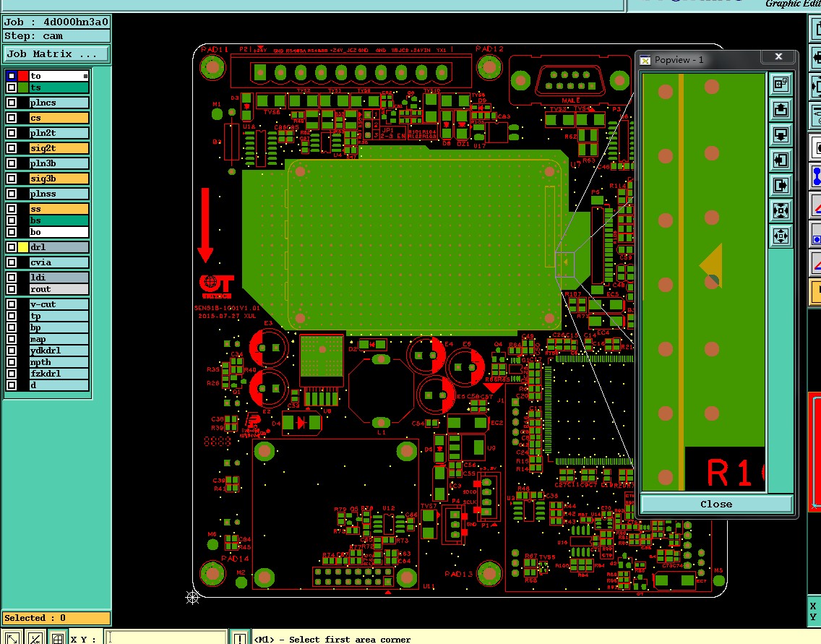The width and height of the screenshot is (821, 644).
Task: Pan the popview right with arrow icon
Action: click(x=781, y=185)
